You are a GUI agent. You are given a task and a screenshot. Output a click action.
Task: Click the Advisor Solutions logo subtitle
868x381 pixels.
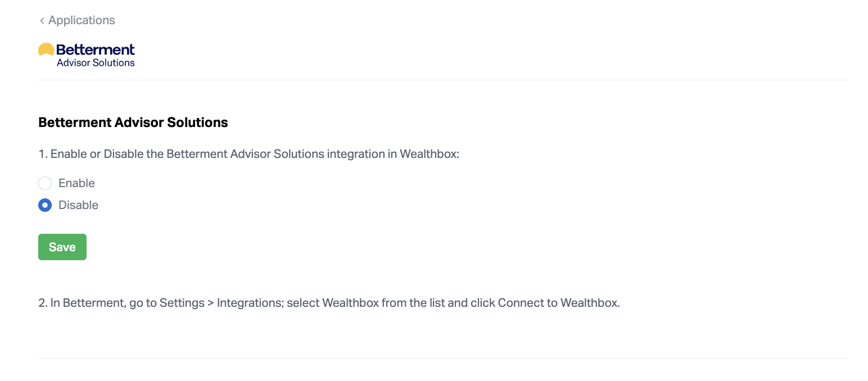[96, 63]
